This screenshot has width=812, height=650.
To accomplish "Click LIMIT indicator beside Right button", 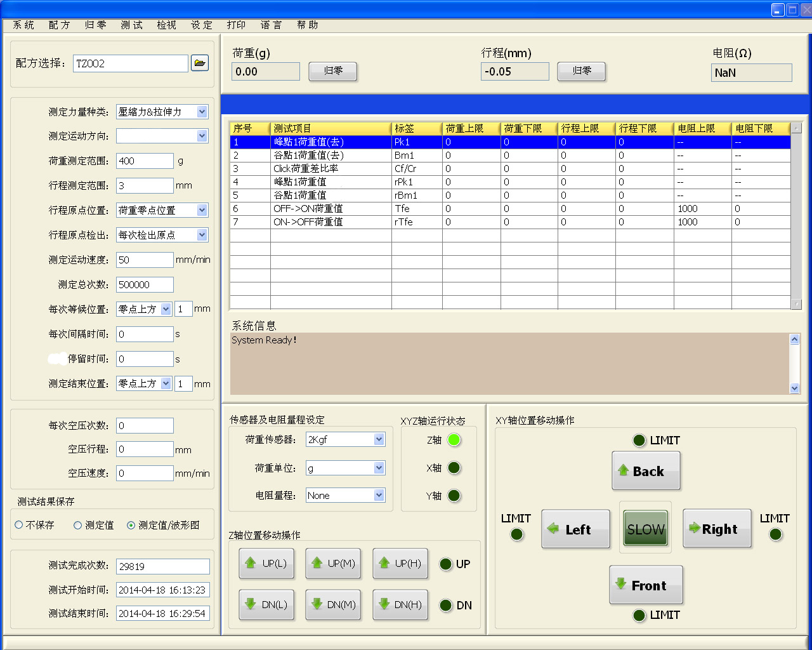I will tap(775, 534).
